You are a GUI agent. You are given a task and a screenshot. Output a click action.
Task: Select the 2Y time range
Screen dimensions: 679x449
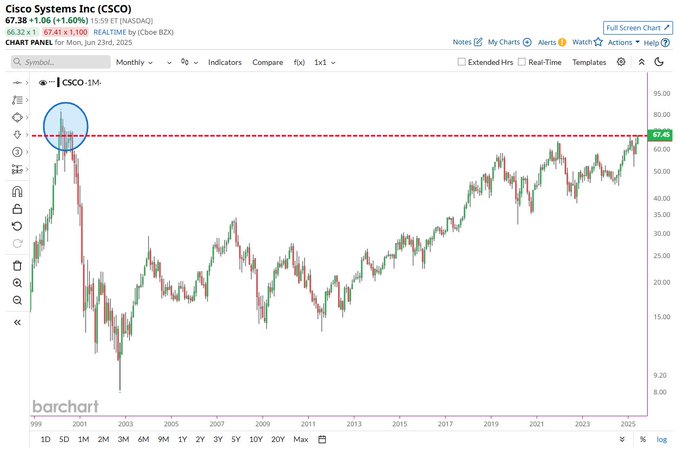click(200, 439)
